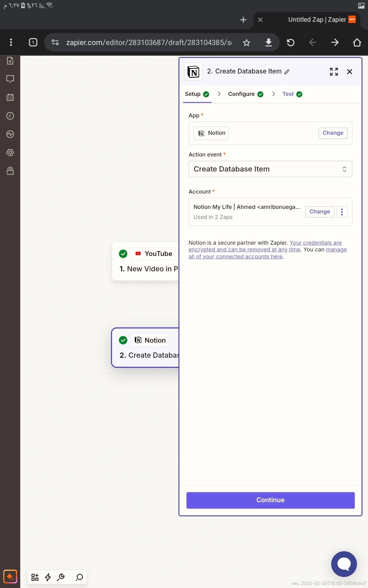The image size is (368, 588).
Task: Select the YouTube trigger step card
Action: point(146,261)
